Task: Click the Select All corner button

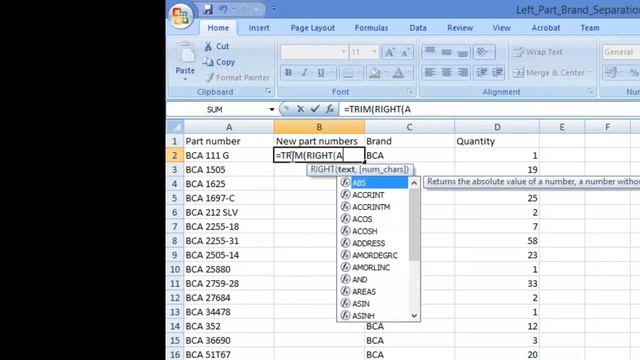Action: pyautogui.click(x=175, y=127)
